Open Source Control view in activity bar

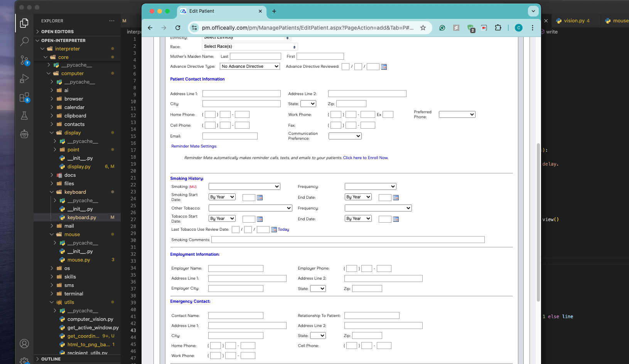pos(24,60)
